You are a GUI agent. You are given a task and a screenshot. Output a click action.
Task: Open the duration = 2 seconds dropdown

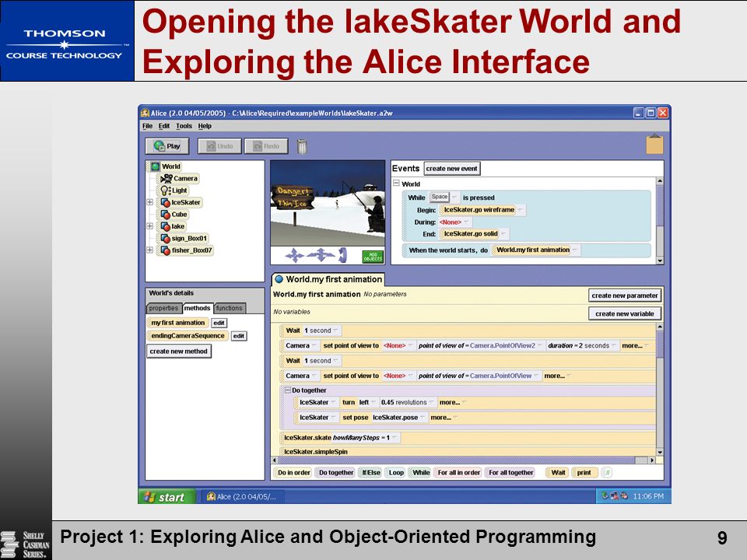click(614, 345)
